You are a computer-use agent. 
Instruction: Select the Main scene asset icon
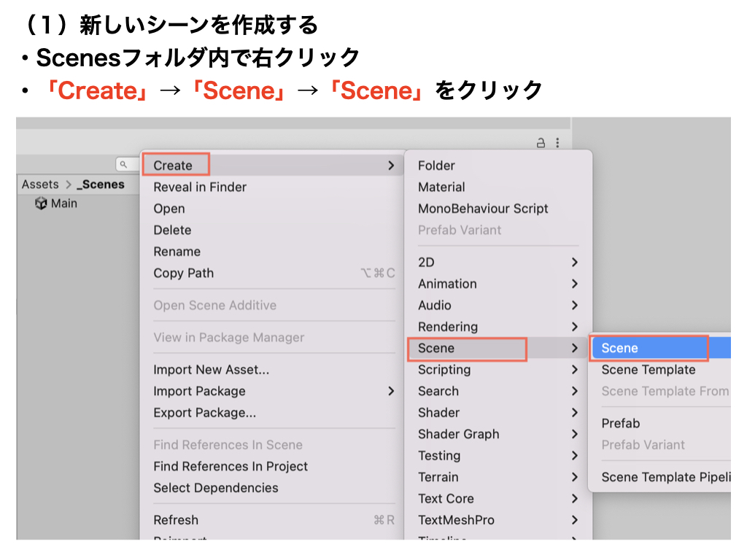41,203
